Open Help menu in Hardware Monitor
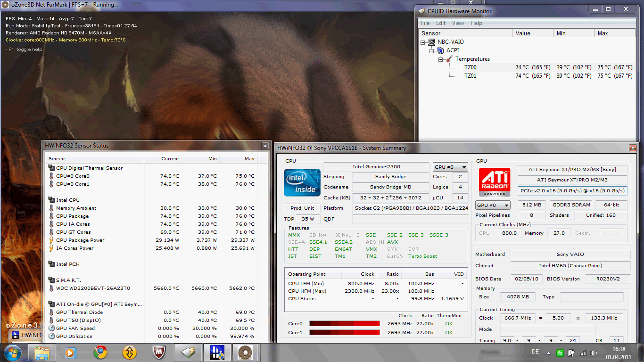Image resolution: width=644 pixels, height=362 pixels. coord(476,23)
